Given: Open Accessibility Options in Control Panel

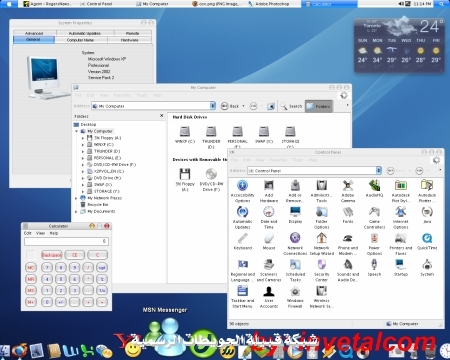Looking at the screenshot, I should (242, 191).
